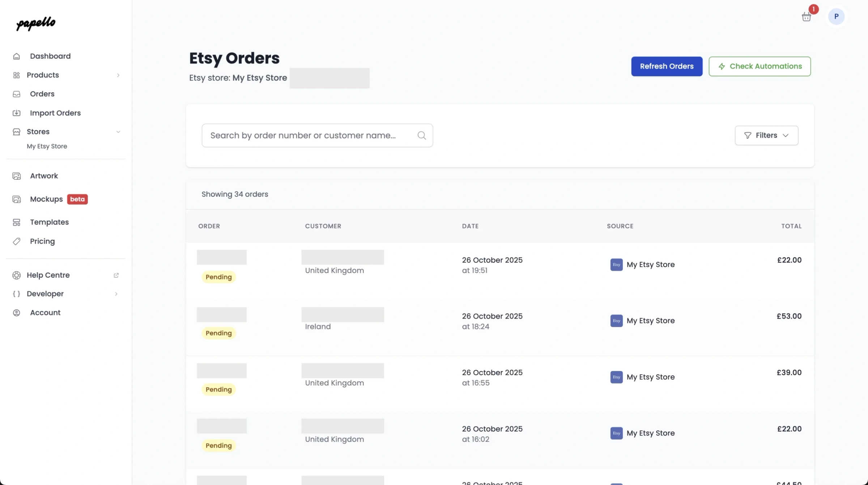Click the Artwork image icon
Screen dimensions: 868x485
17,176
